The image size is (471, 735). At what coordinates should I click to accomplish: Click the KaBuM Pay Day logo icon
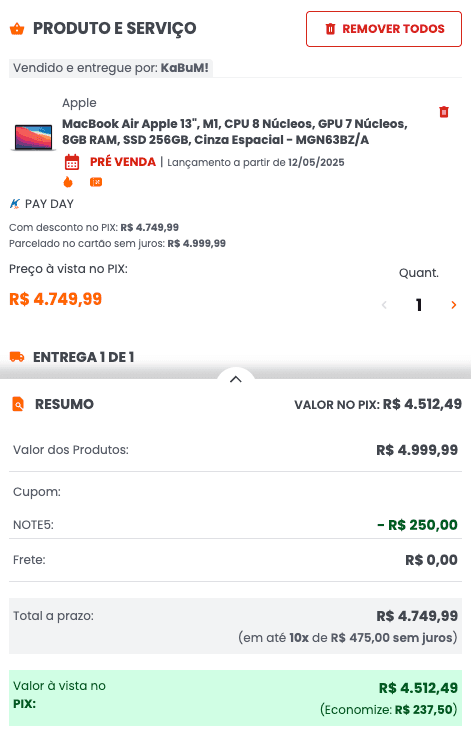click(x=15, y=204)
